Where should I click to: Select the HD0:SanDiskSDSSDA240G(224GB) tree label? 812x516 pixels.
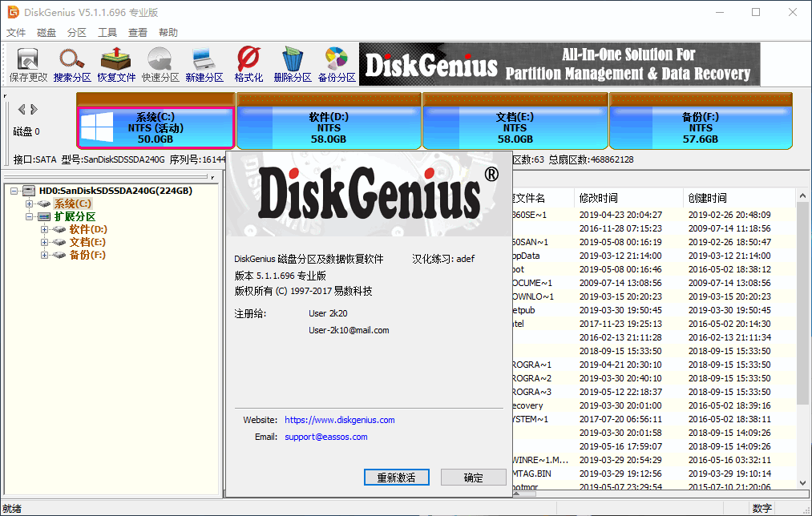[116, 191]
